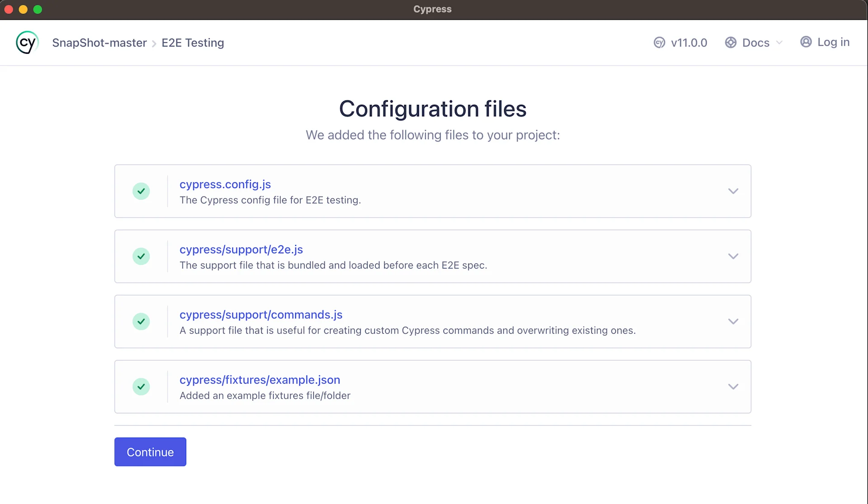The height and width of the screenshot is (504, 868).
Task: Click the Cypress logo in the header
Action: click(x=27, y=42)
